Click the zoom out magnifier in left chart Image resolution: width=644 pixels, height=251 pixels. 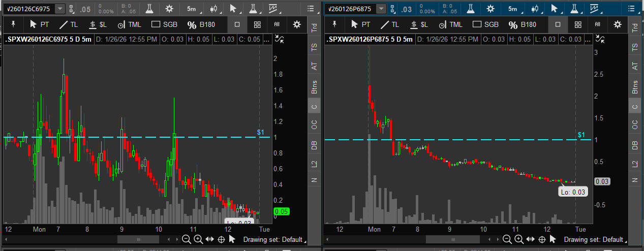(187, 239)
